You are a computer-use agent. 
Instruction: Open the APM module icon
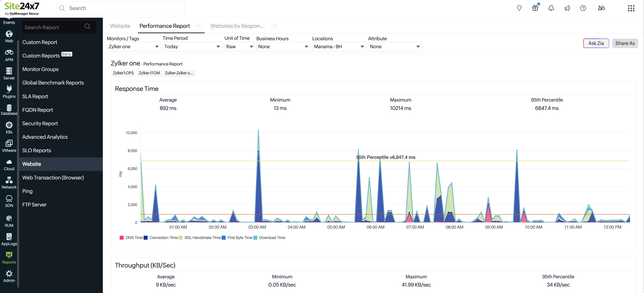click(x=9, y=55)
